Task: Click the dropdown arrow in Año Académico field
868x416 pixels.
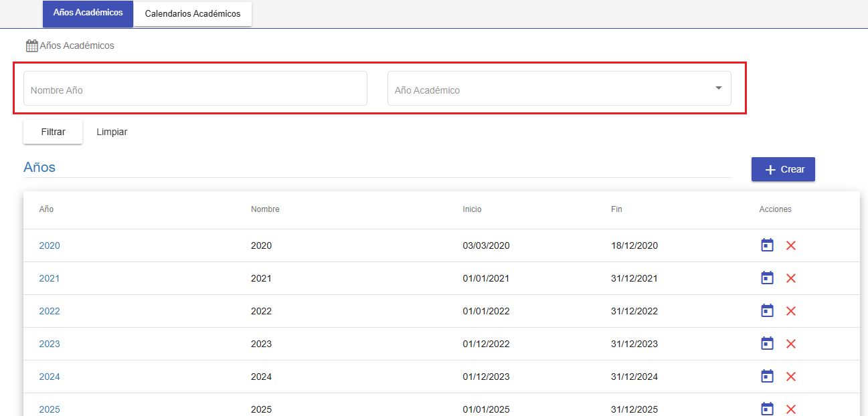Action: pyautogui.click(x=718, y=88)
